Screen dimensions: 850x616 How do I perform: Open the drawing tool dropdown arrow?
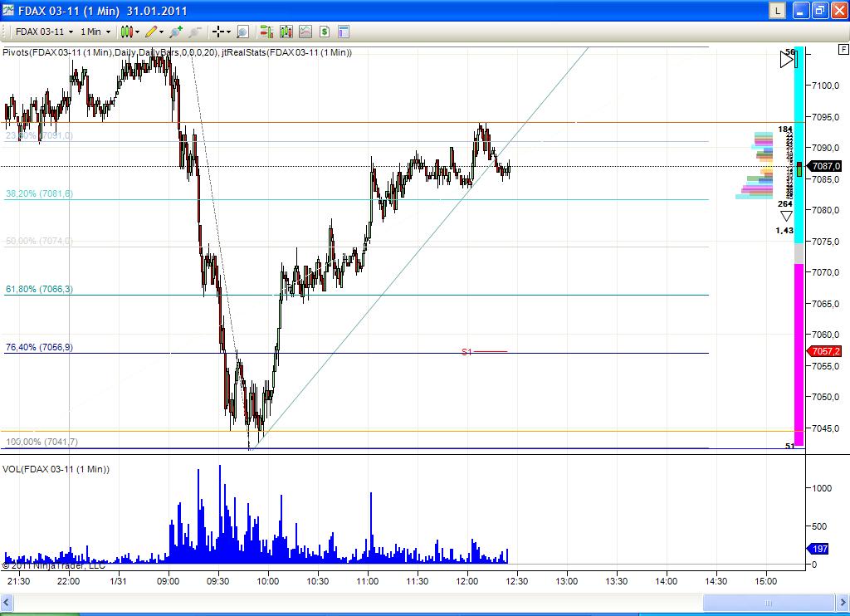(161, 32)
